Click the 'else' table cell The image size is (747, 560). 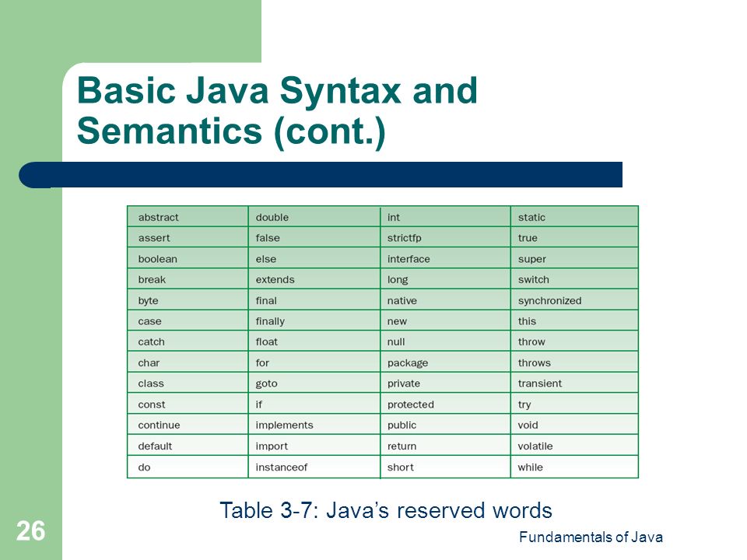coord(314,258)
